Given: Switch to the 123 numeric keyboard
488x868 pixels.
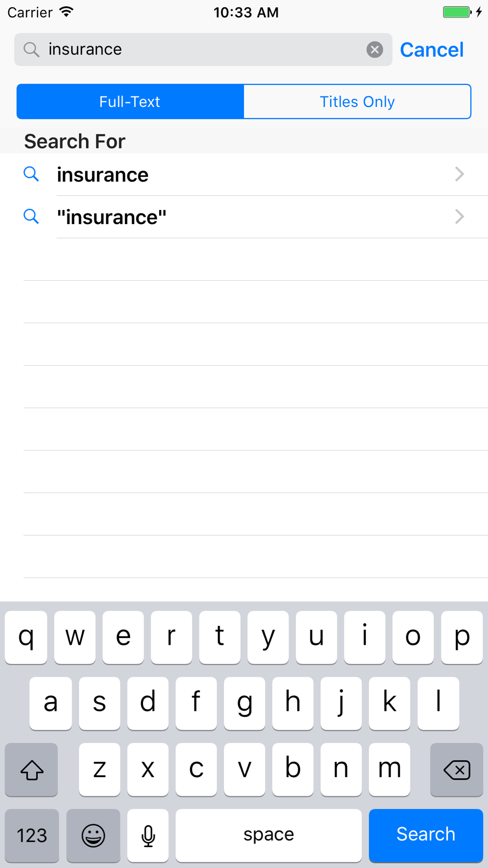Looking at the screenshot, I should [x=32, y=835].
